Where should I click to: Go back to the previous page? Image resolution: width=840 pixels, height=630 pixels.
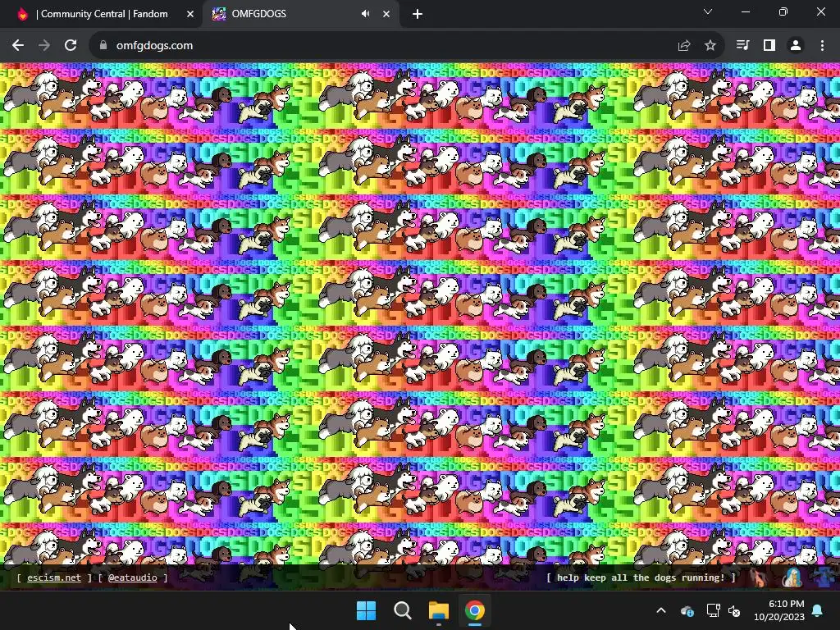[18, 46]
